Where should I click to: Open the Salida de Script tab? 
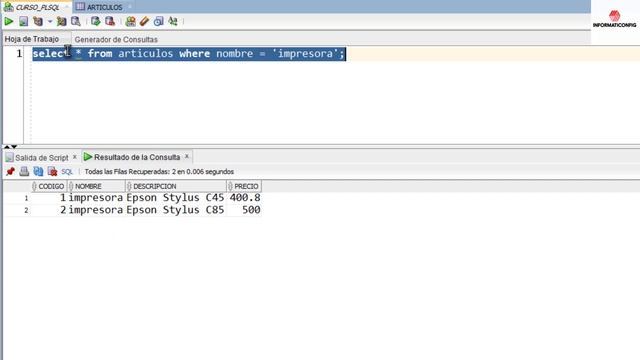tap(42, 158)
